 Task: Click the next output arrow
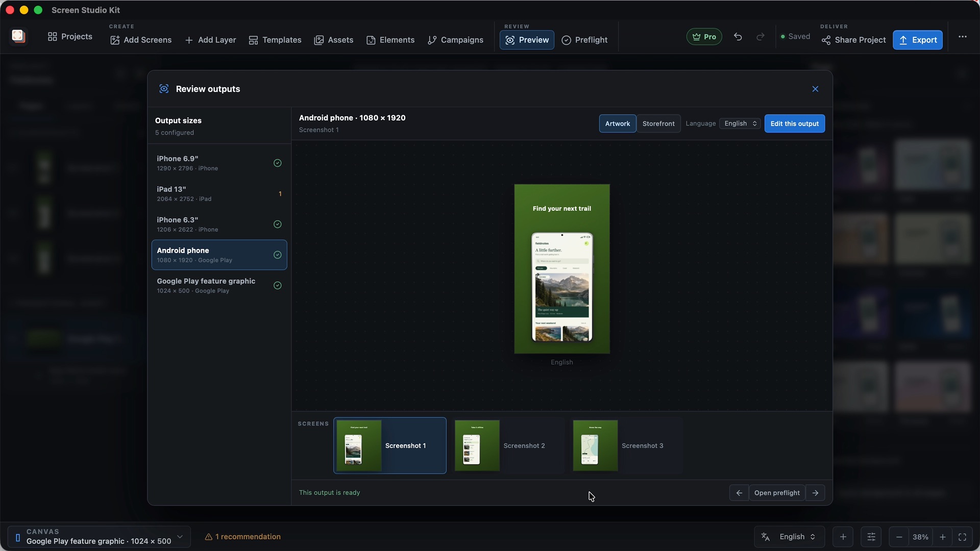tap(815, 493)
